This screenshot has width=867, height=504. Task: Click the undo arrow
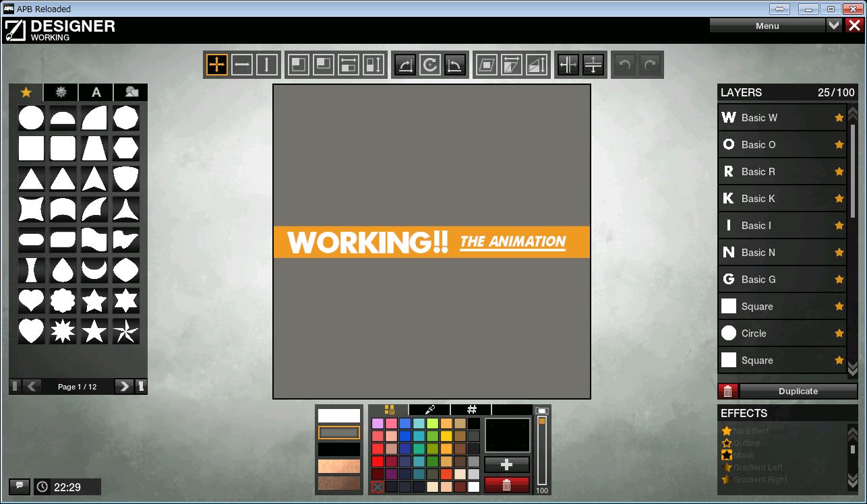point(625,65)
